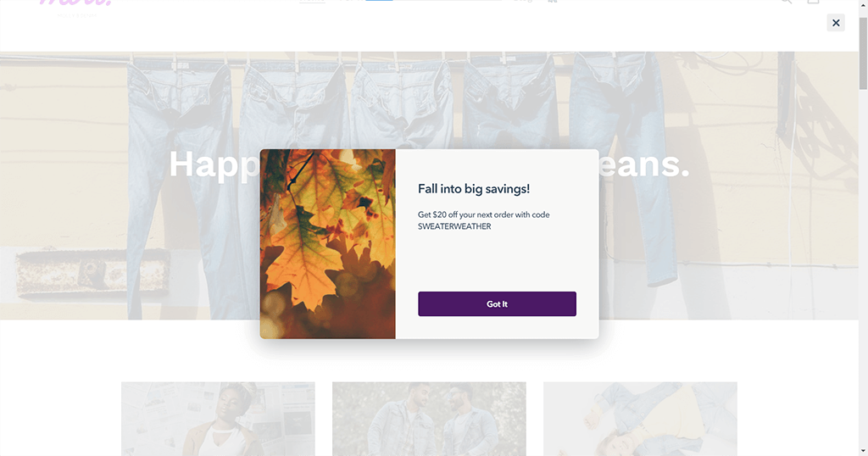This screenshot has width=868, height=456.
Task: Click the 'Get $20 off your next order' text
Action: (484, 214)
